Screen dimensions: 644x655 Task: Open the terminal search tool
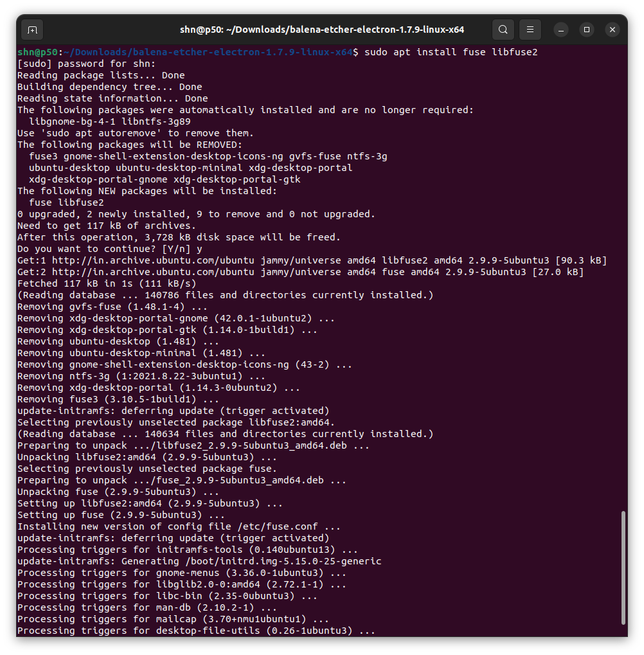pos(503,30)
